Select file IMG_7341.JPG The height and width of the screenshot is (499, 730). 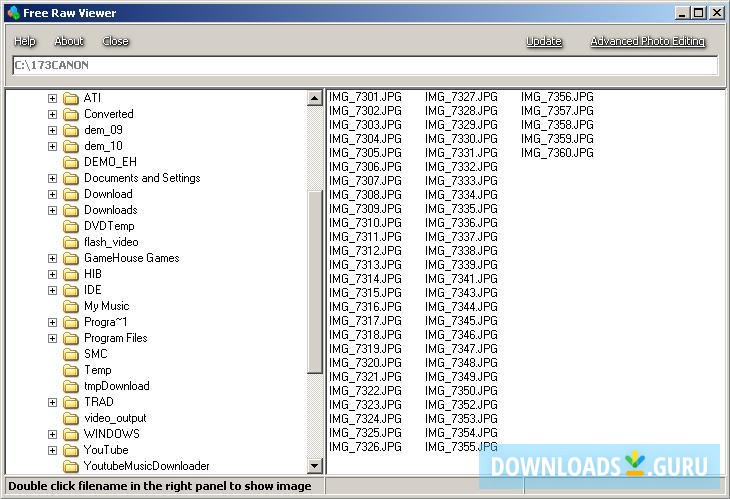coord(461,278)
